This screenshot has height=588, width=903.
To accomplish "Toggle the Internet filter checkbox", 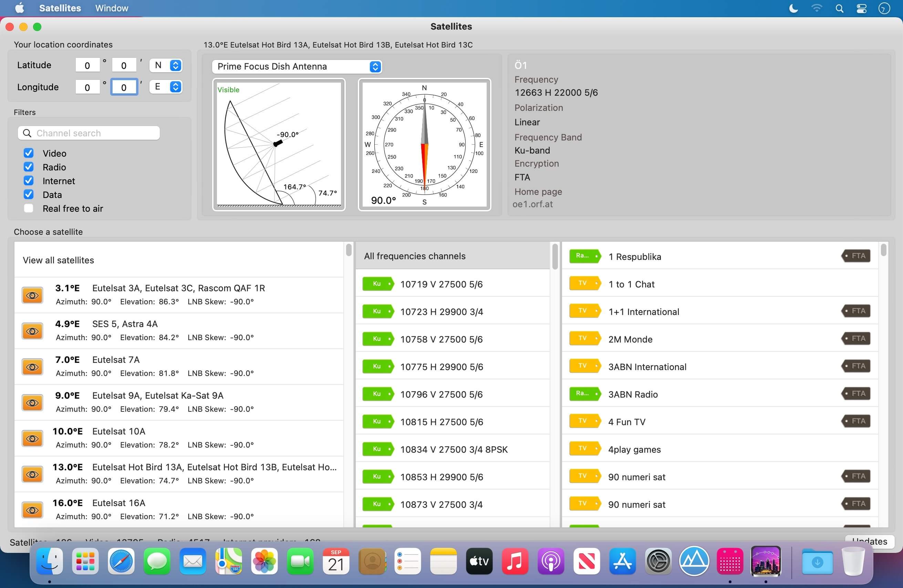I will pyautogui.click(x=29, y=181).
